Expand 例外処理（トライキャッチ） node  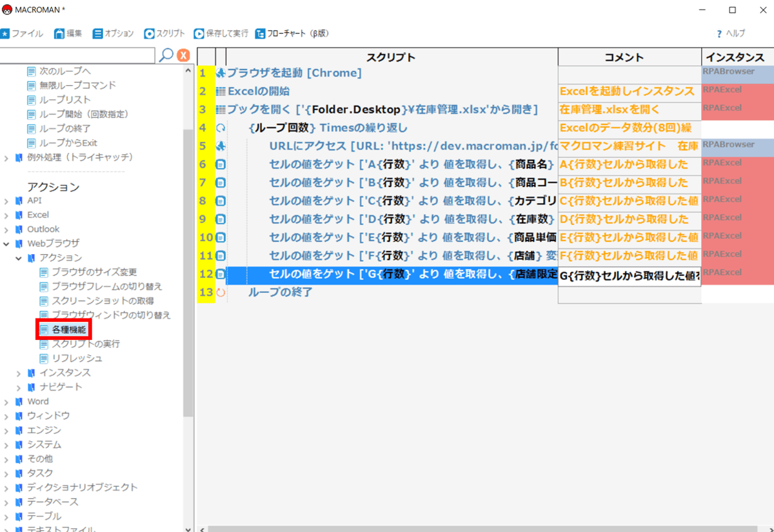(6, 157)
